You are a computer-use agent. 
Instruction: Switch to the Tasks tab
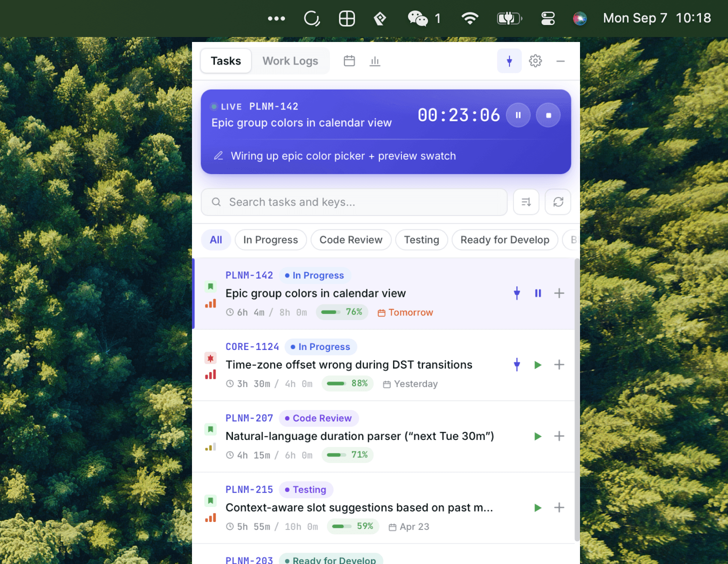point(225,61)
